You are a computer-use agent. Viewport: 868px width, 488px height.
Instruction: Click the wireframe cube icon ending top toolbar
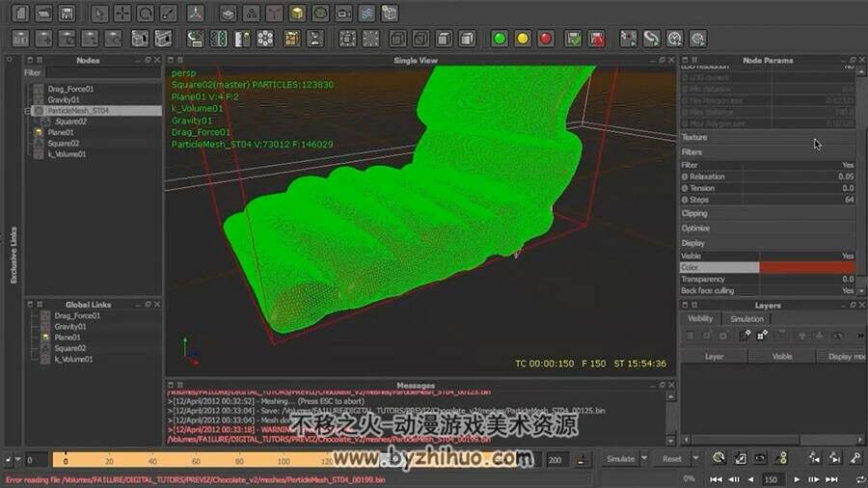390,13
